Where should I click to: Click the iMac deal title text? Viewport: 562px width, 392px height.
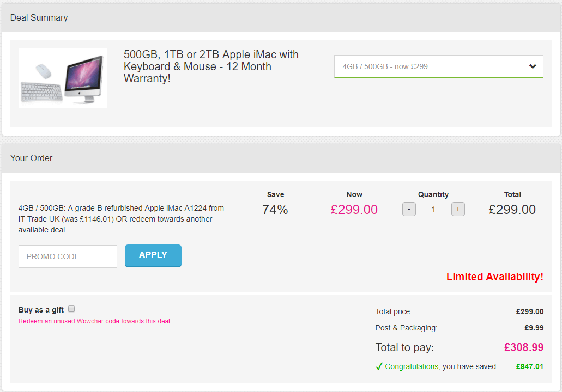(211, 66)
